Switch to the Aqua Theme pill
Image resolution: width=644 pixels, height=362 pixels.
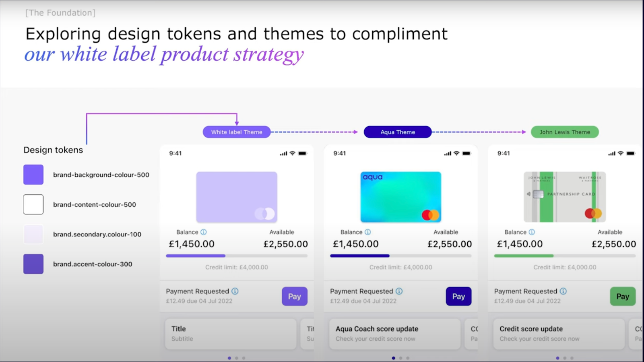click(398, 132)
